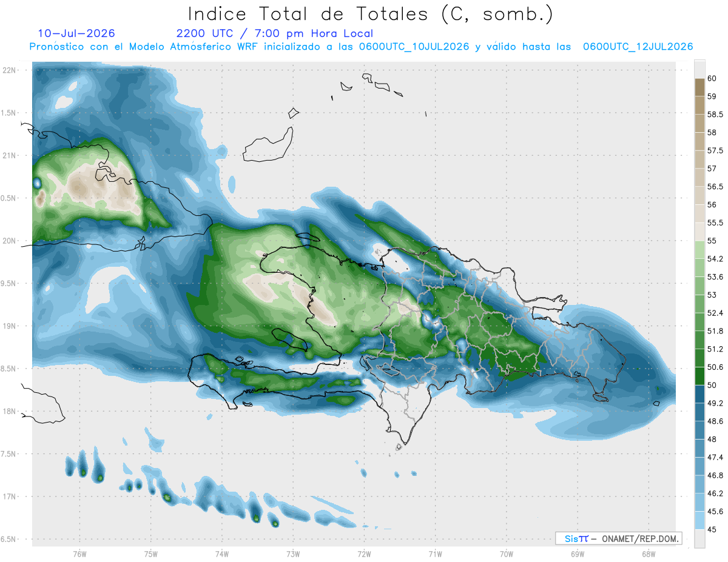
Task: Click the '2200 UTC / 7:00 pm Hora Local' label
Action: [x=274, y=34]
